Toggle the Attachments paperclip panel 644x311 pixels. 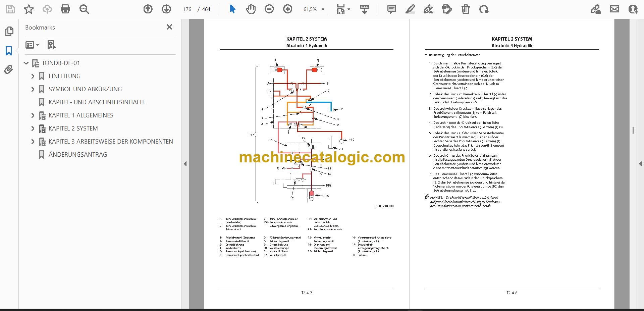click(9, 70)
